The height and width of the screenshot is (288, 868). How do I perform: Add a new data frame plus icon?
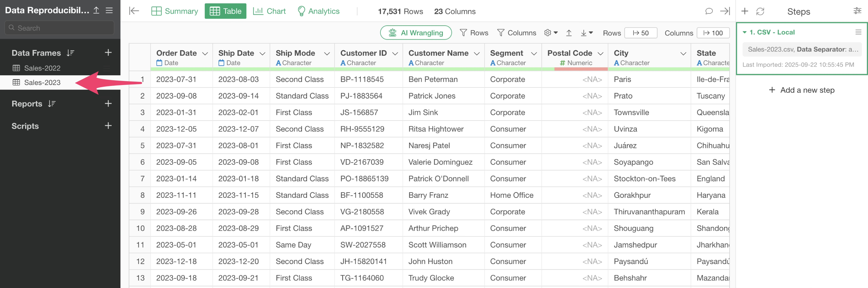pos(108,52)
